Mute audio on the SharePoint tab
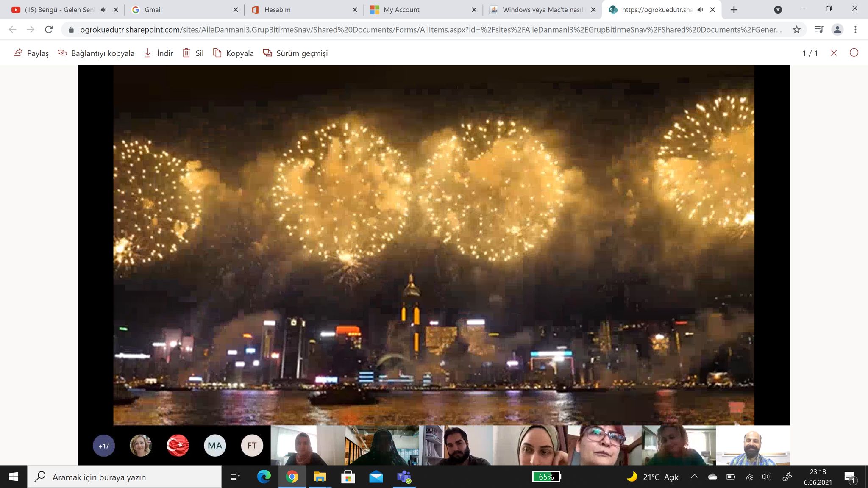The width and height of the screenshot is (868, 488). [x=700, y=10]
